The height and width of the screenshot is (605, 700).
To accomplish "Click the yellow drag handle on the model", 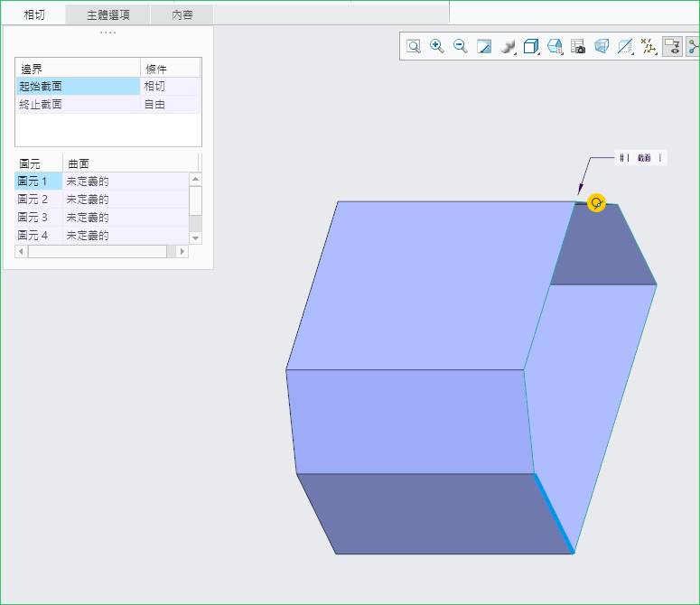I will pyautogui.click(x=596, y=202).
